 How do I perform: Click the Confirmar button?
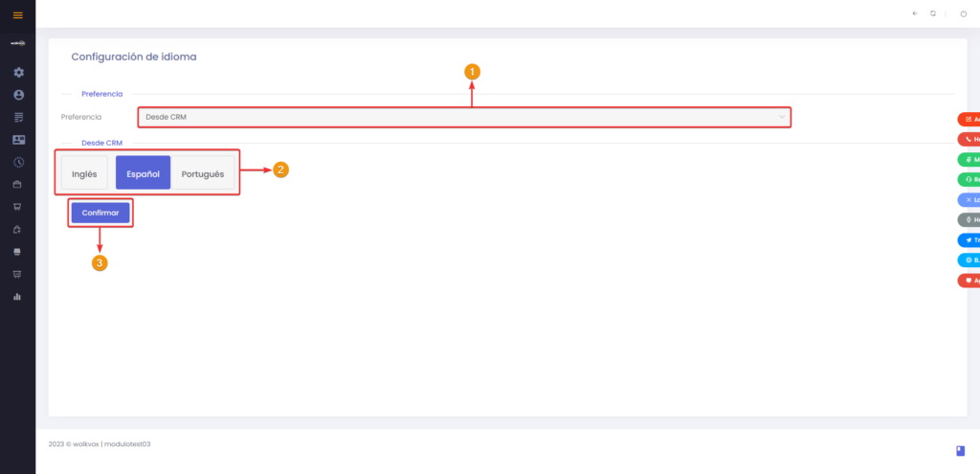tap(100, 213)
